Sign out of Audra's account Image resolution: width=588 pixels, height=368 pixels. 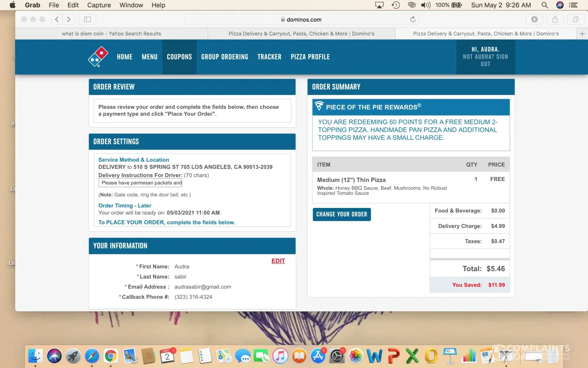(x=485, y=60)
